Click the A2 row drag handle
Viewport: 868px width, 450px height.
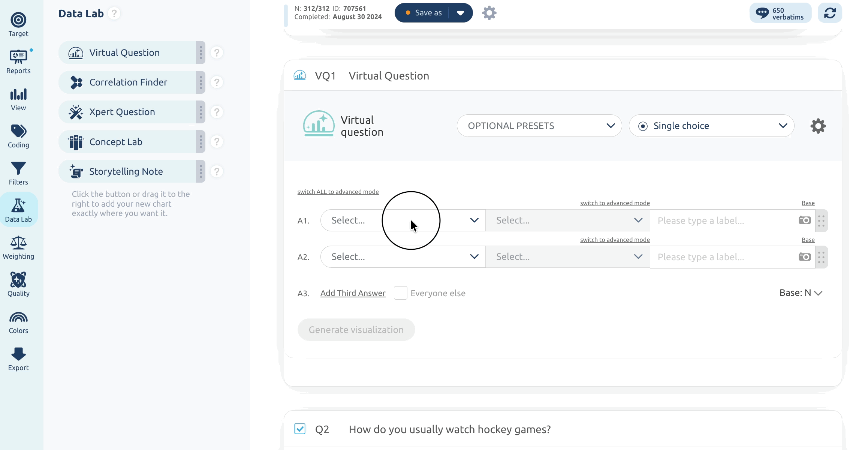pyautogui.click(x=821, y=257)
